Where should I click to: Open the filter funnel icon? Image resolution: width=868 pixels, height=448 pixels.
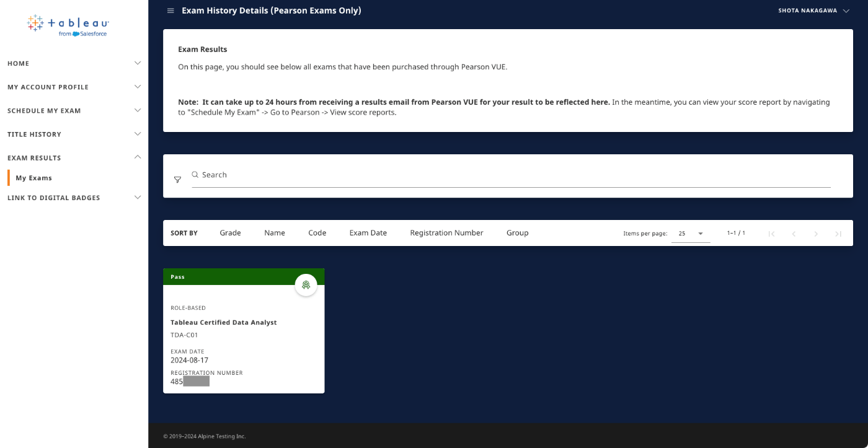[177, 180]
